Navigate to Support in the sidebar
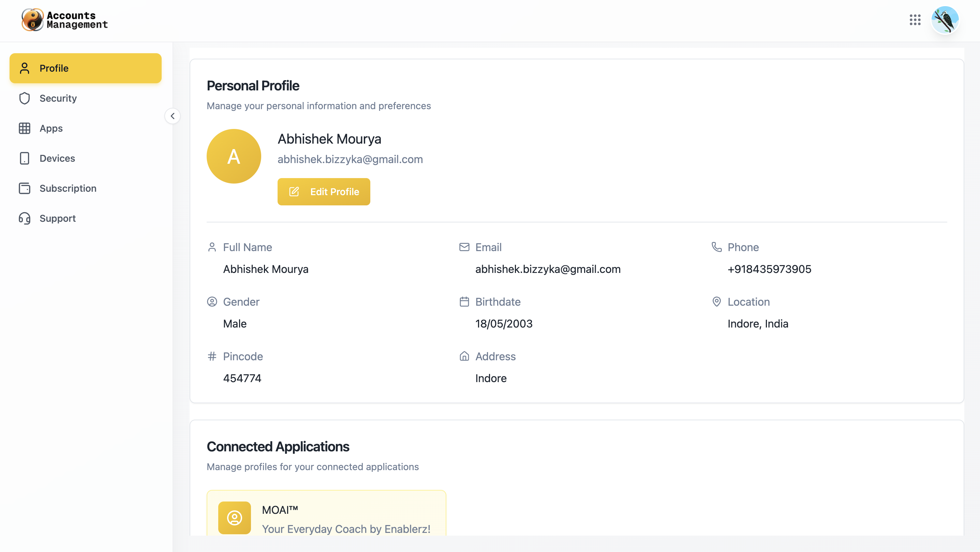The height and width of the screenshot is (552, 980). (57, 218)
